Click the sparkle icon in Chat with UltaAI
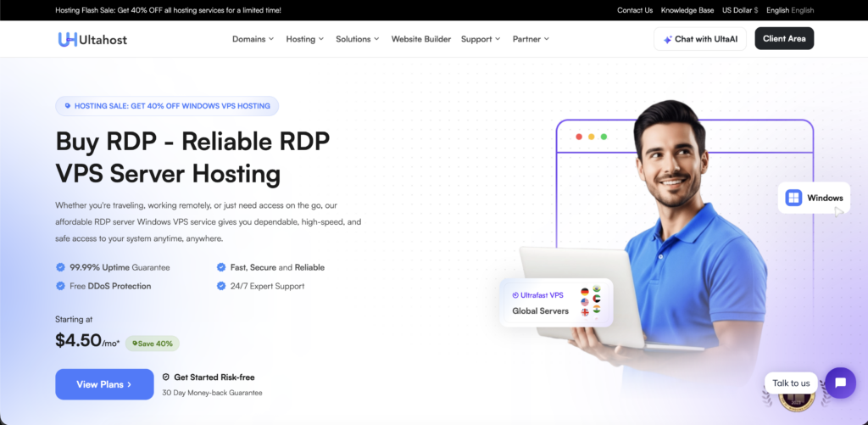Screen dimensions: 868x425 pos(668,39)
